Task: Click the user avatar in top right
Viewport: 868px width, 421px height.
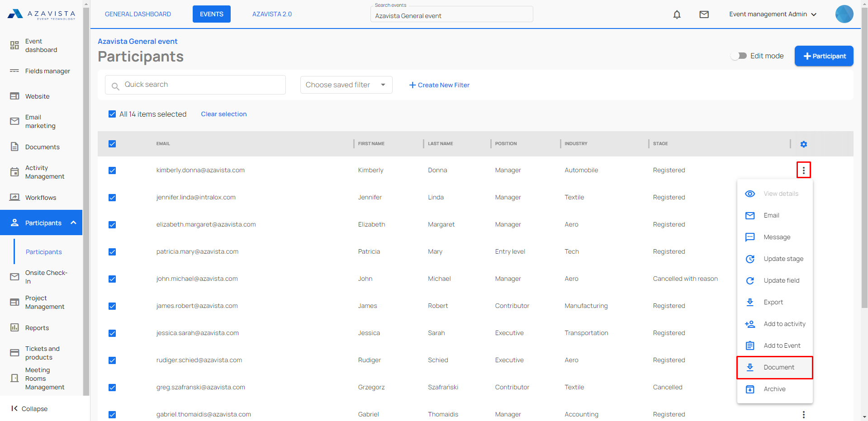Action: pos(844,14)
